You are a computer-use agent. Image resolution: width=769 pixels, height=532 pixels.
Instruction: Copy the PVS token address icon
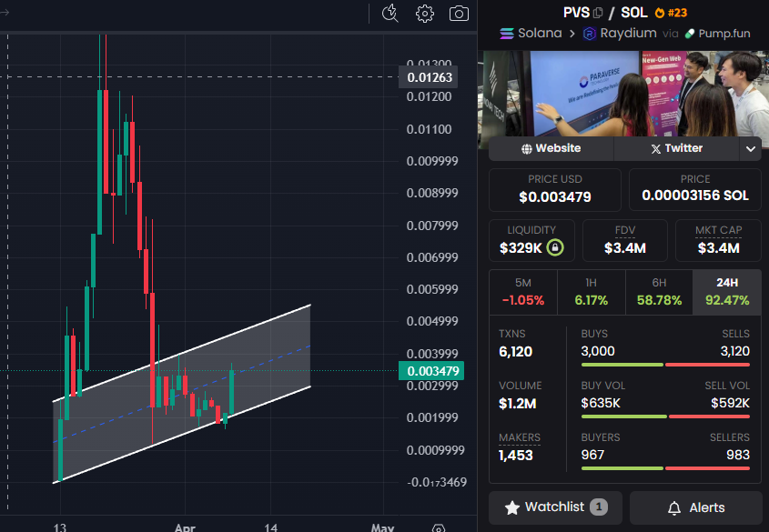(598, 13)
